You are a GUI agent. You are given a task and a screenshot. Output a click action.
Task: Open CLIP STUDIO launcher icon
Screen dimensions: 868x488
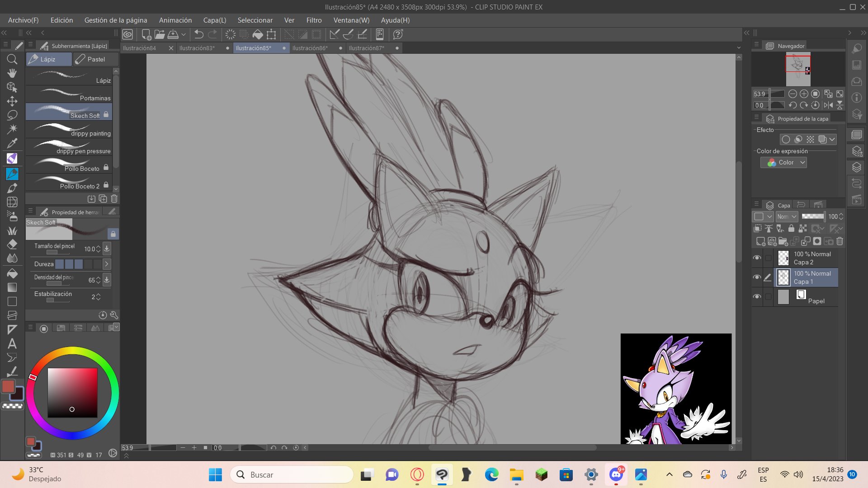[127, 34]
